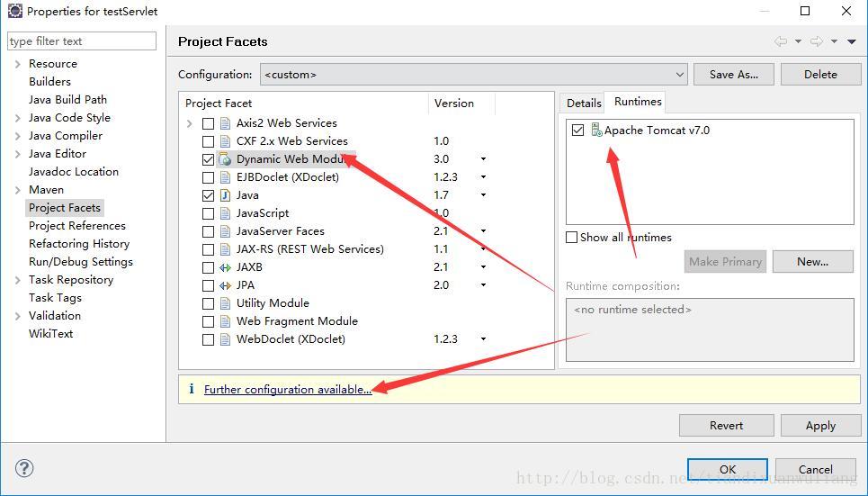Open the view menu triangle icon

click(x=852, y=41)
